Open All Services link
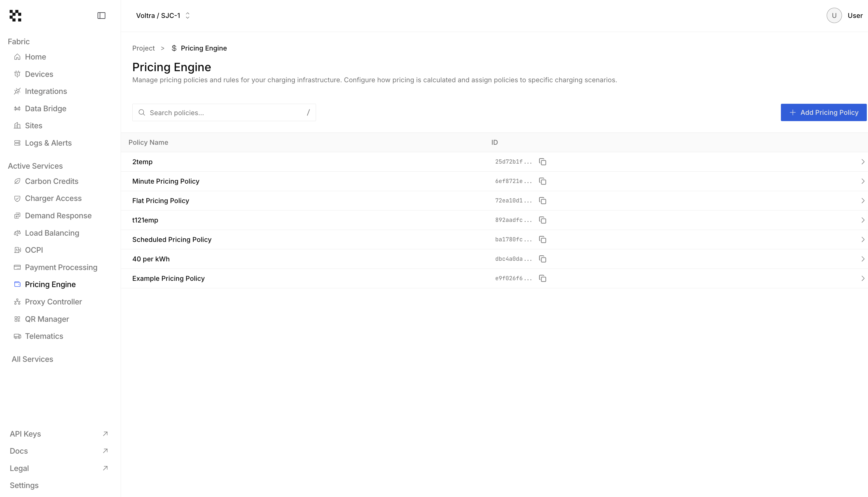The height and width of the screenshot is (497, 868). tap(32, 359)
